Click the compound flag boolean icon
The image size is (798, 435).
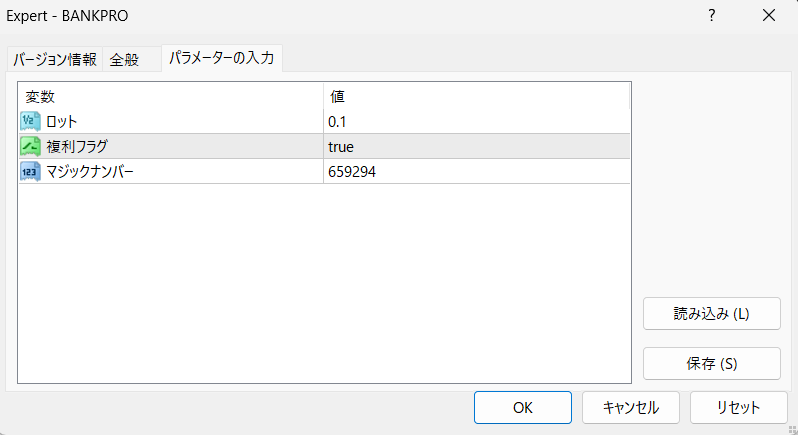(30, 146)
